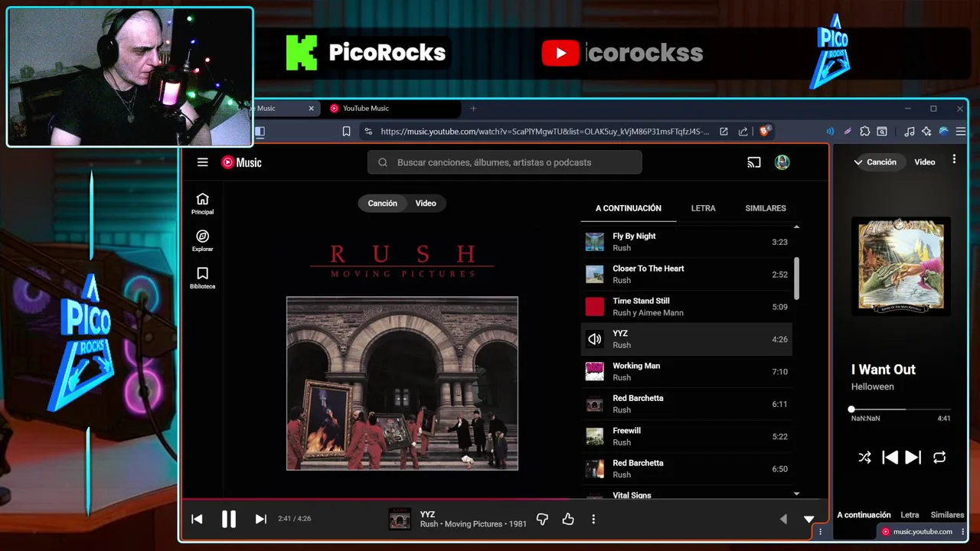Go to the next track in the side panel player

[x=913, y=458]
